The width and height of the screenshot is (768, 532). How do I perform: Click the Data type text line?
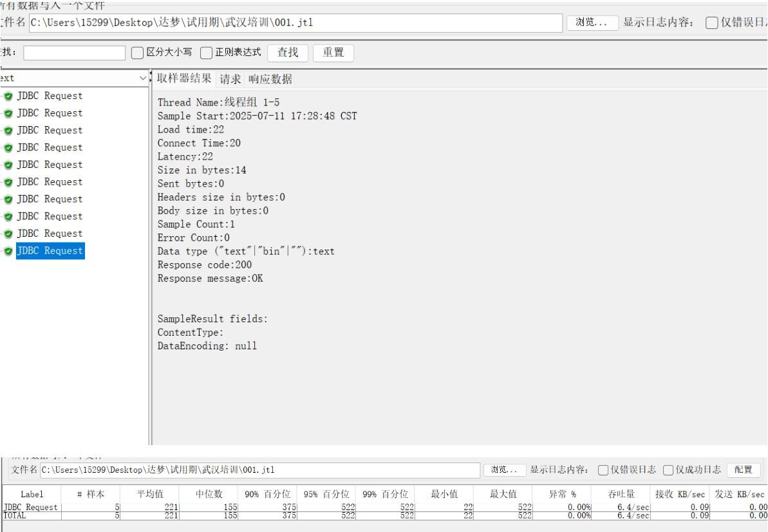coord(246,252)
